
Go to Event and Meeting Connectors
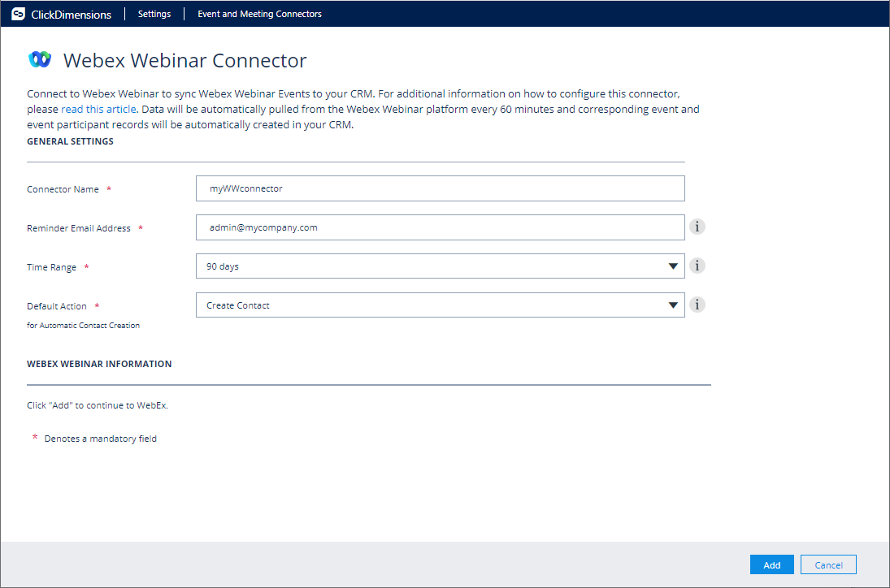pyautogui.click(x=259, y=14)
